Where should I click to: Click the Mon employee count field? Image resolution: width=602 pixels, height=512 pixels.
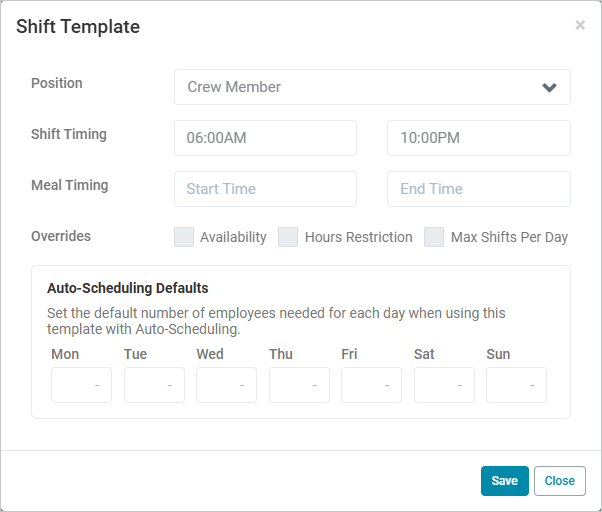click(x=81, y=385)
